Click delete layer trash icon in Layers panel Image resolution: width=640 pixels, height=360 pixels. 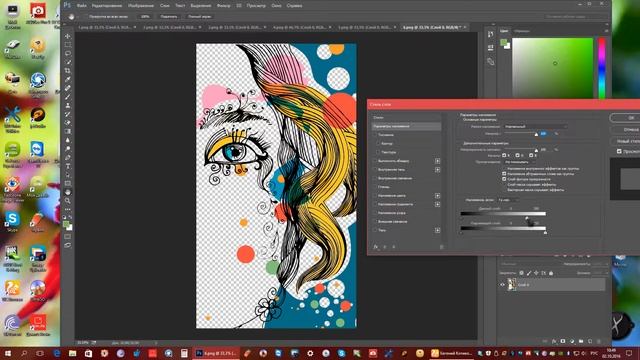pos(599,341)
